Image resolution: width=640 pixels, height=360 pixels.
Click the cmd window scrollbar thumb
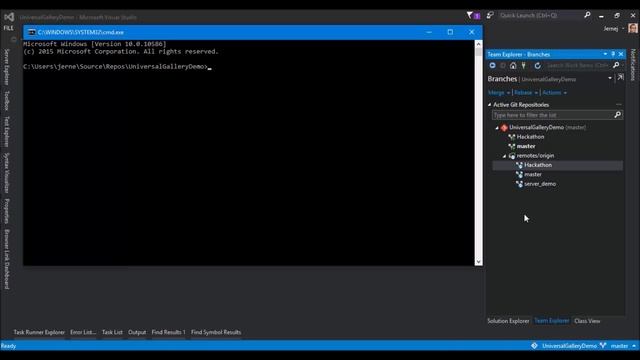tap(478, 51)
